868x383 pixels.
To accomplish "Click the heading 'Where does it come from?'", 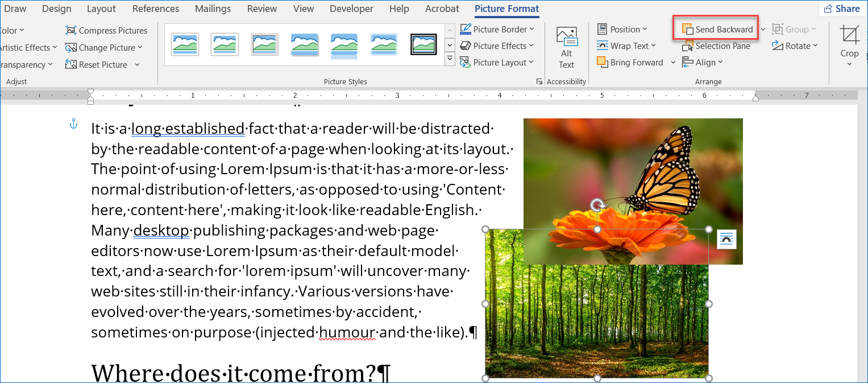I will (x=241, y=373).
